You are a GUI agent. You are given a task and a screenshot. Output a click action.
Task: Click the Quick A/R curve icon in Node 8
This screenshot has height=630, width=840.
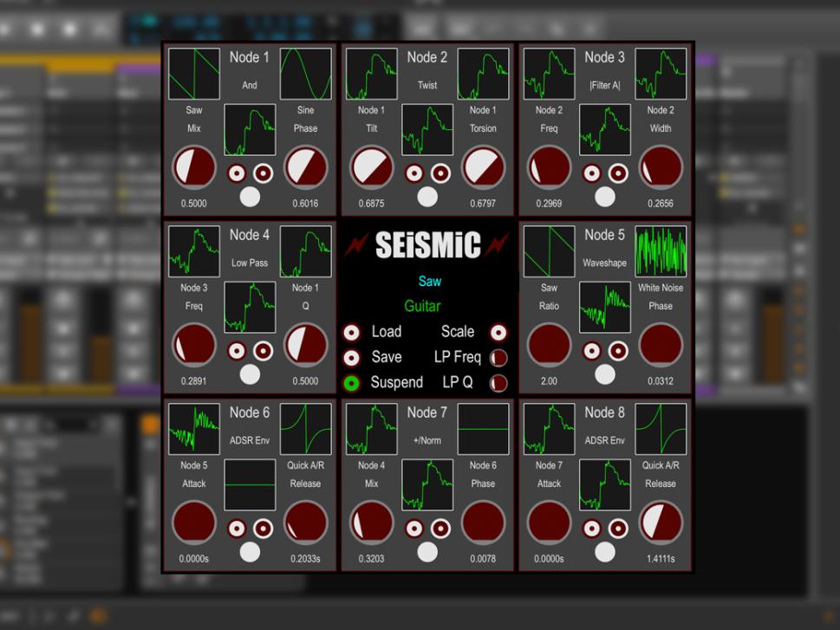coord(661,429)
